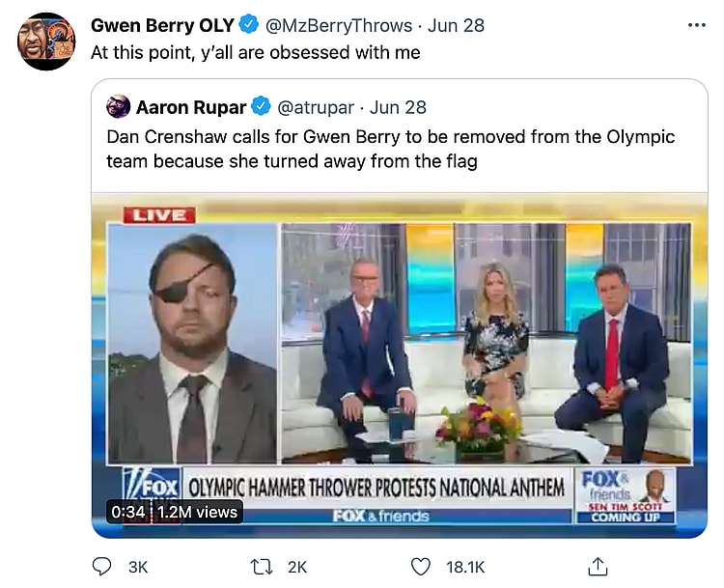Click Aaron Rupar's verified badge
This screenshot has height=588, width=724.
point(261,106)
